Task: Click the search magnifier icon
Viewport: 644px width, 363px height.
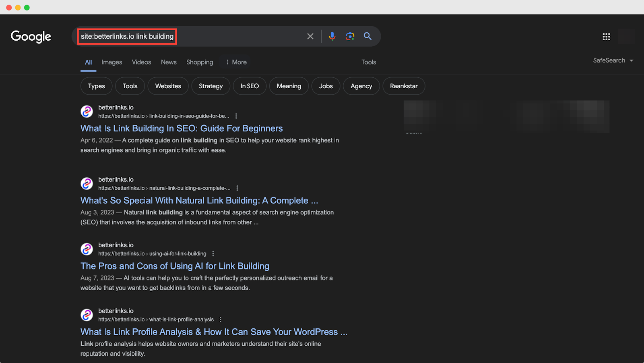Action: pyautogui.click(x=367, y=36)
